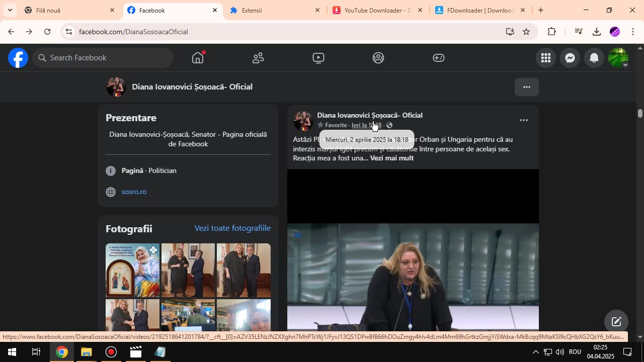Click the install app icon in address bar

[x=510, y=32]
